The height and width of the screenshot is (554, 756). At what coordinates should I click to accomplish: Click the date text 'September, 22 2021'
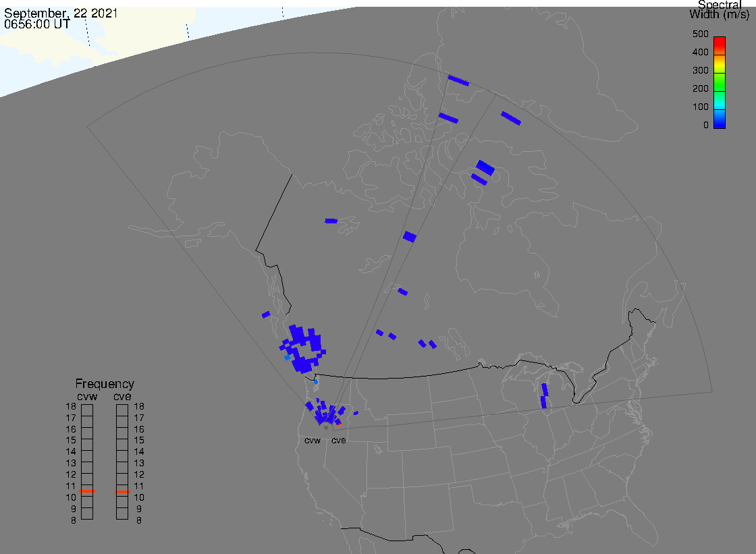(x=61, y=13)
